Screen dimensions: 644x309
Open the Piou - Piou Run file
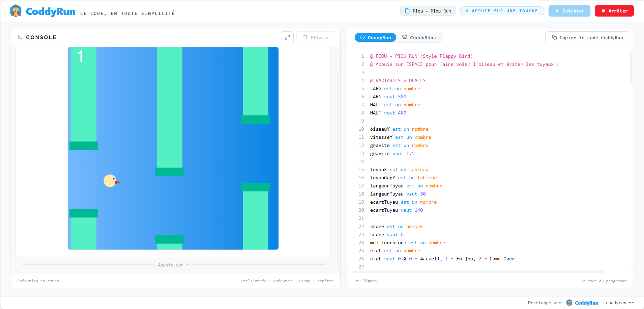pos(428,11)
